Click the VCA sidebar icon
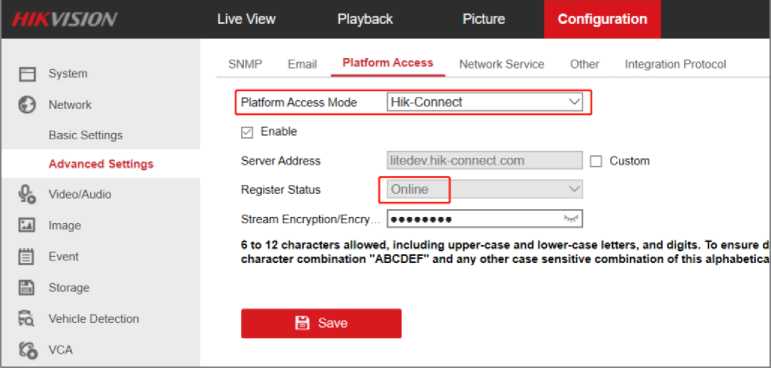This screenshot has width=771, height=368. [27, 350]
